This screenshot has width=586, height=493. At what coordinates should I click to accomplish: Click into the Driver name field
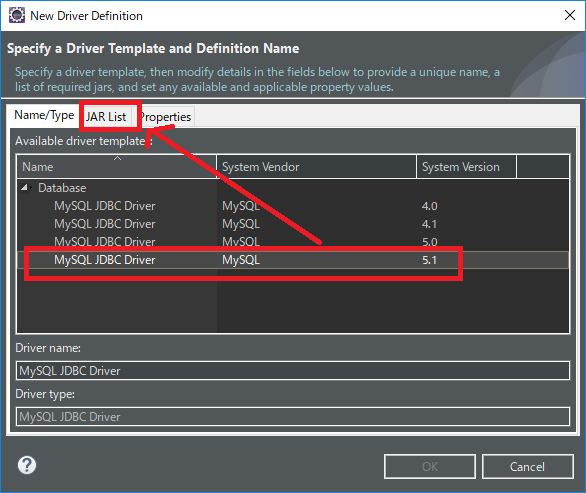293,370
